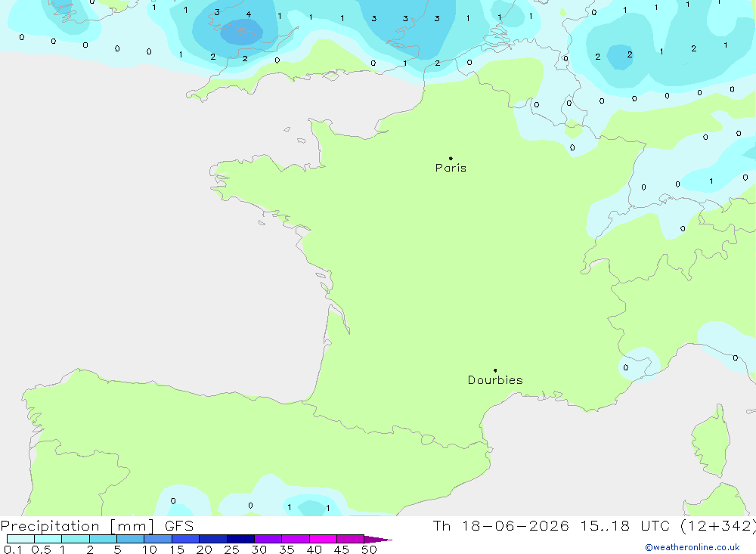Open the weatheronline.co.uk copyright link
756x554 pixels.
click(692, 547)
